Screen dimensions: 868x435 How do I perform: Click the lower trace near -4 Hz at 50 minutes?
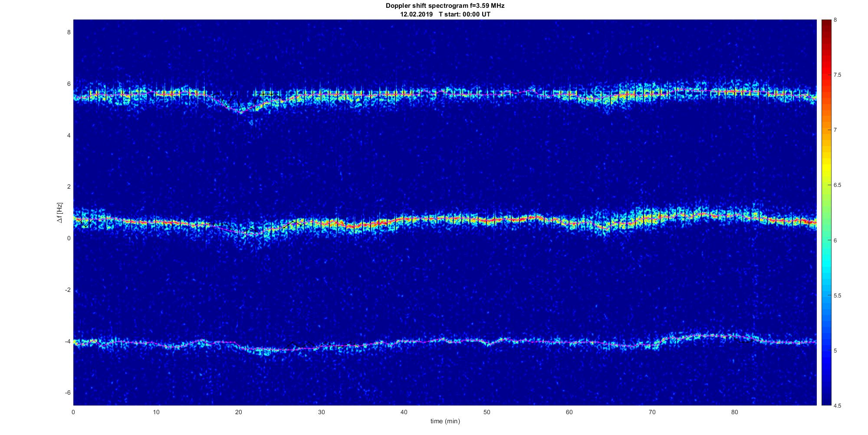coord(487,343)
